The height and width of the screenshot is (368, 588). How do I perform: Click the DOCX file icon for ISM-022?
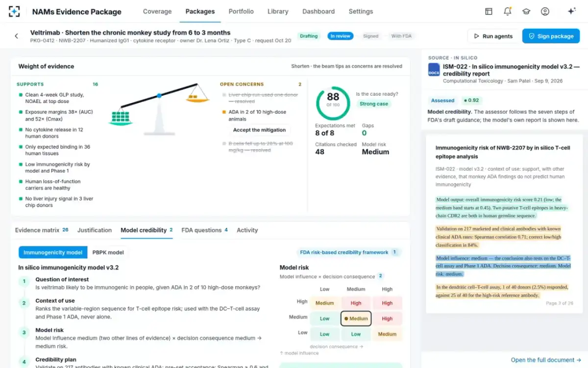pos(434,69)
